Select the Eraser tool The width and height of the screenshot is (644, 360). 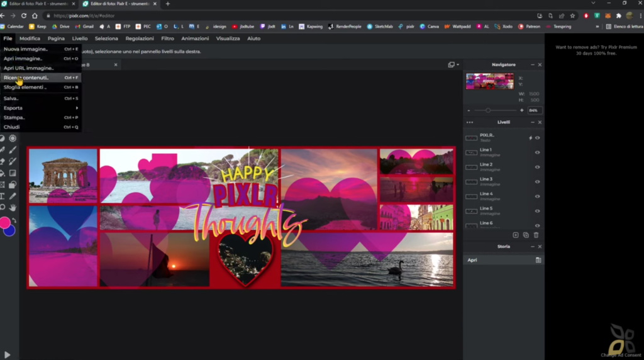coord(2,162)
